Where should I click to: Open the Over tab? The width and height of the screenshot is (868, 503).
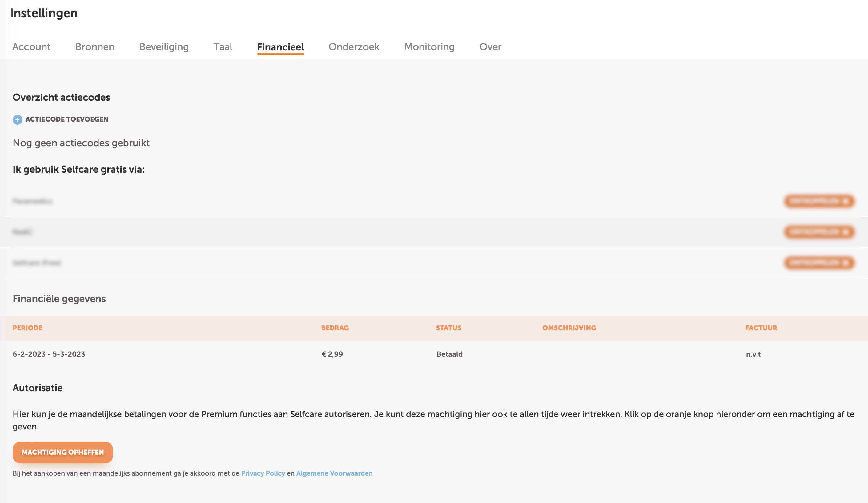(x=490, y=47)
